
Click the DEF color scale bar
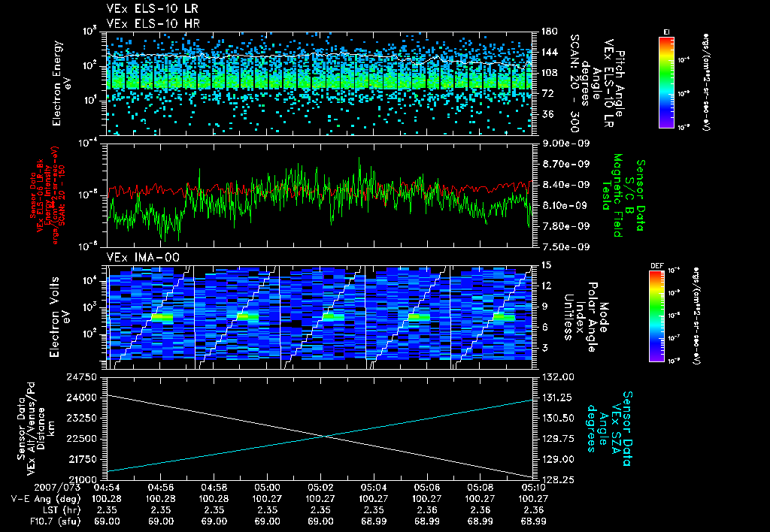656,316
